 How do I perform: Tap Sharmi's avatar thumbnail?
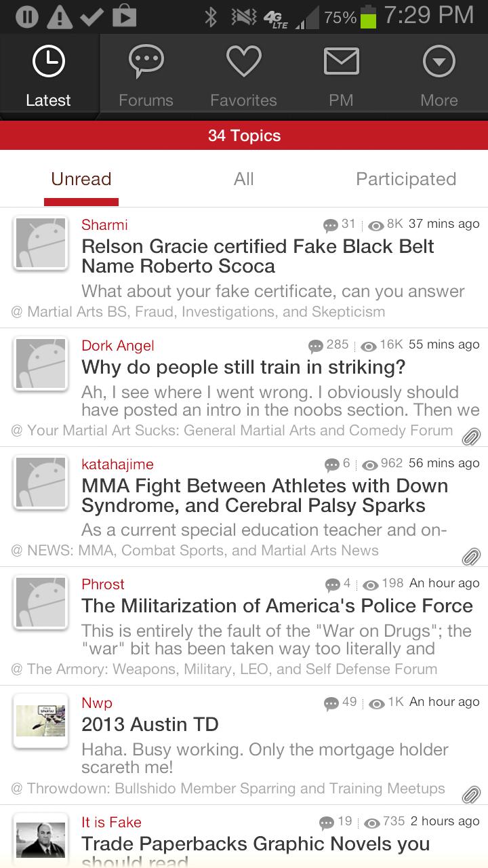point(41,243)
